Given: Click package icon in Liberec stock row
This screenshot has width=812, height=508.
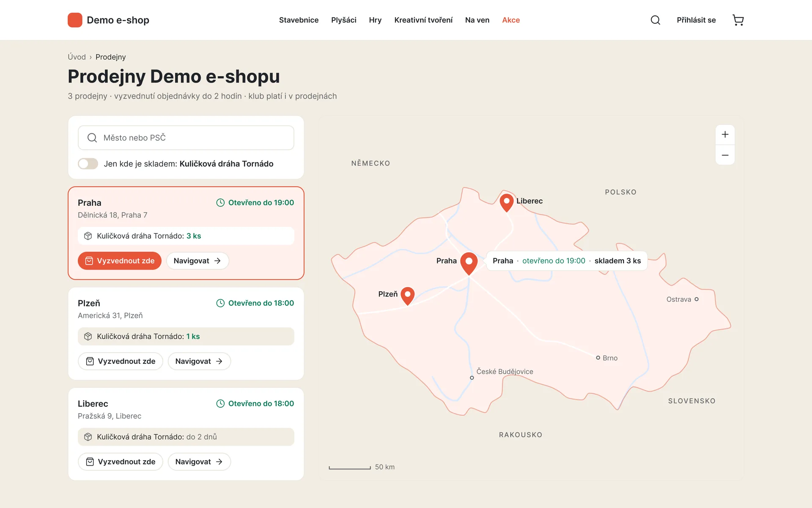Looking at the screenshot, I should coord(88,437).
